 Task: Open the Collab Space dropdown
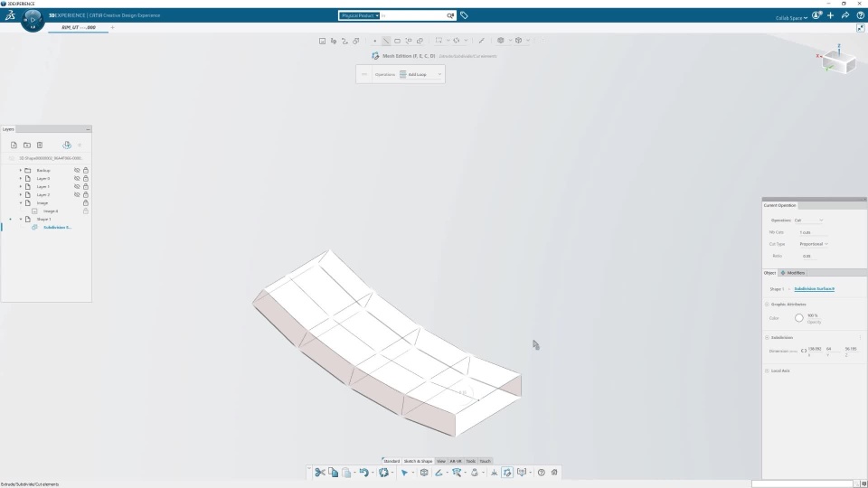coord(791,18)
